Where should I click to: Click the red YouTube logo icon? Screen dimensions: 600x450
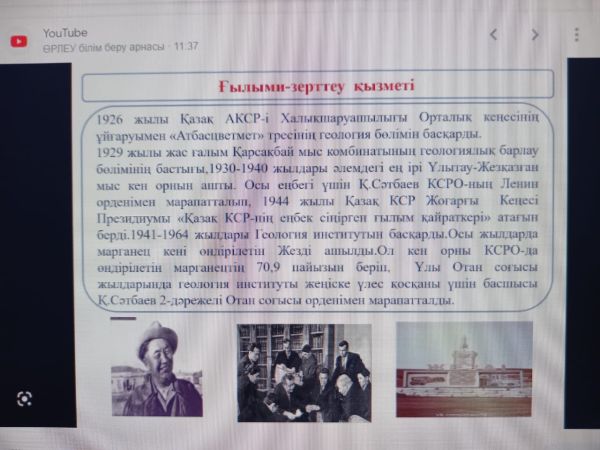tap(18, 40)
